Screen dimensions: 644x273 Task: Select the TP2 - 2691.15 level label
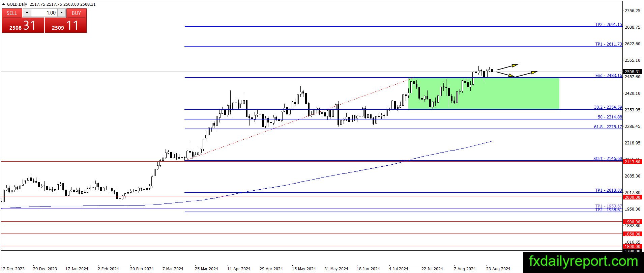tap(609, 25)
